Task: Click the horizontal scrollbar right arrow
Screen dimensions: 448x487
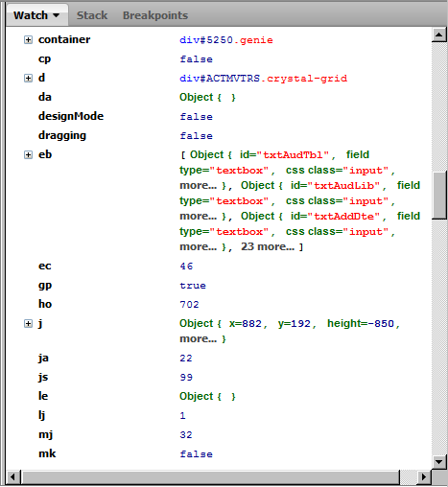Action: click(424, 477)
